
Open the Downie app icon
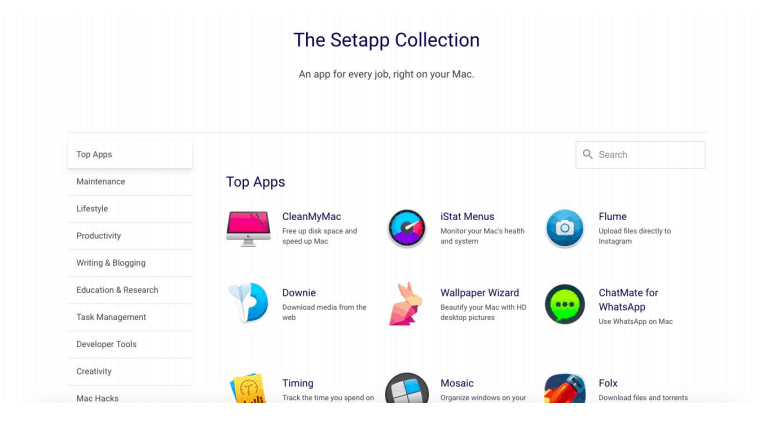(x=248, y=303)
